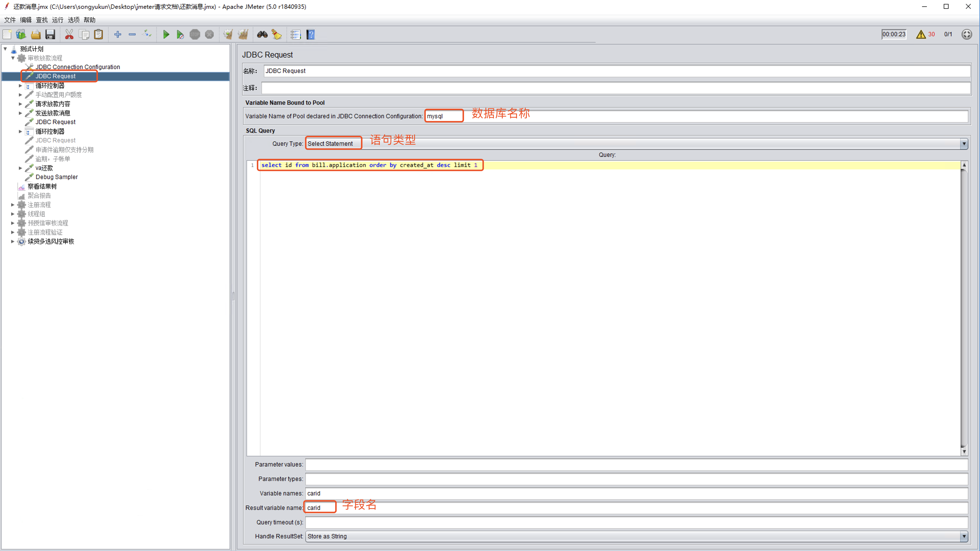This screenshot has width=980, height=551.
Task: Expand the 注册流程 thread group
Action: pos(13,205)
